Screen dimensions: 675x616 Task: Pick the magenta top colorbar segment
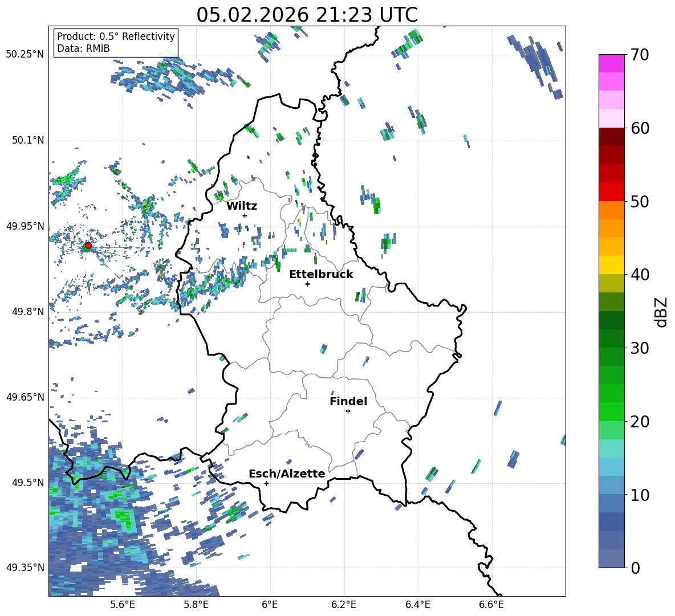pos(612,63)
